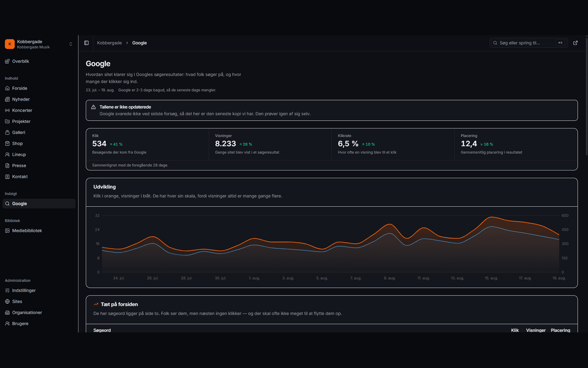Toggle the sidebar panel icon
Viewport: 588px width, 368px height.
click(x=87, y=43)
